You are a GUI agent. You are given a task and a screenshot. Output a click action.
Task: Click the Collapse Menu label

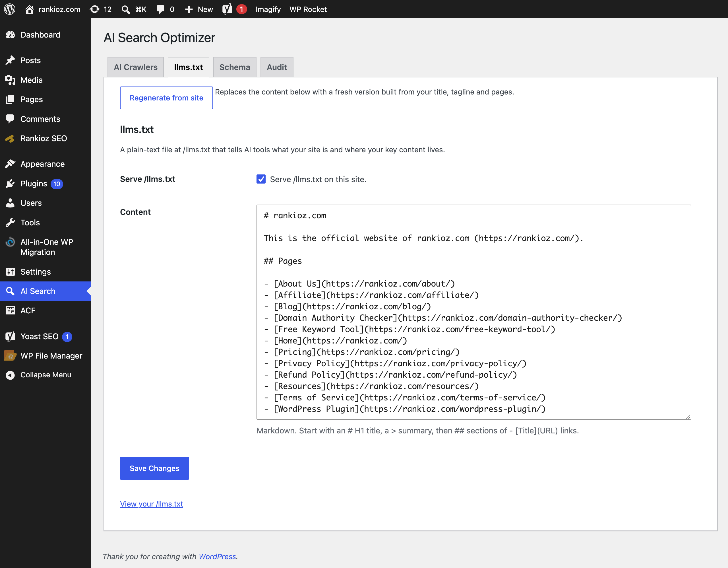(46, 375)
